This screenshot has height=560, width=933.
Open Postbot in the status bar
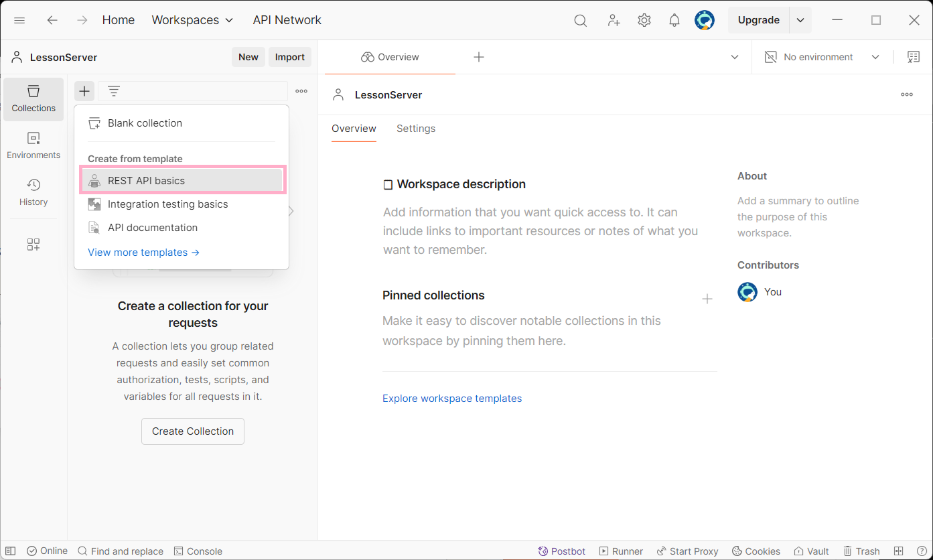pos(562,551)
